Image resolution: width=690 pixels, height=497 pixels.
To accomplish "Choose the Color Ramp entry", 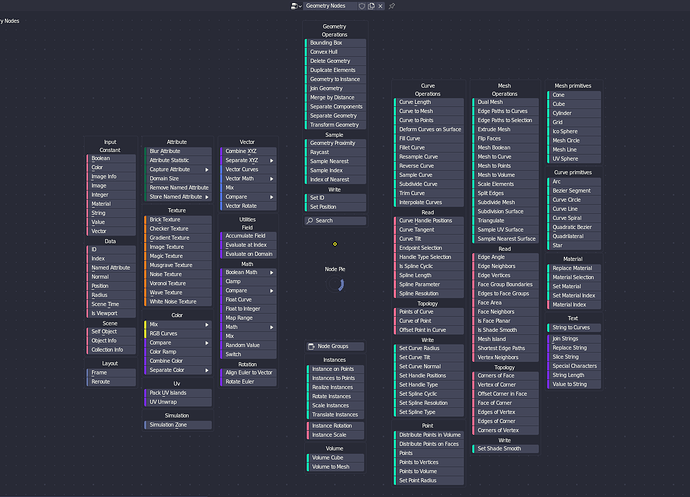I will point(178,352).
